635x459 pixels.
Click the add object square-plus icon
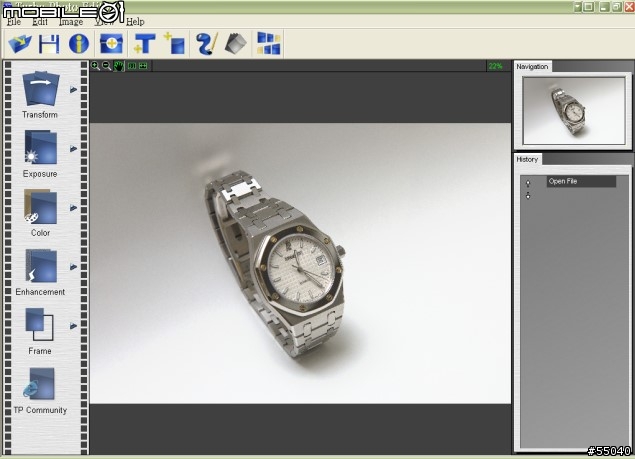[175, 44]
